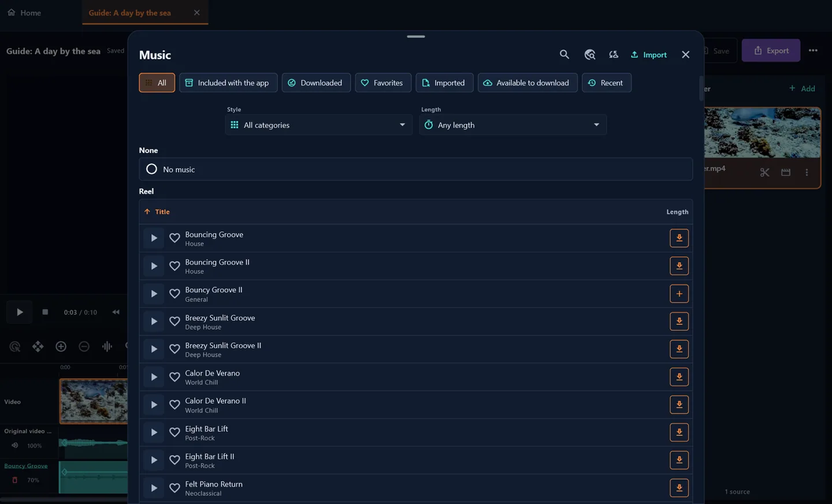Download Breezy Sunlit Groove track
This screenshot has height=504, width=832.
[x=679, y=321]
